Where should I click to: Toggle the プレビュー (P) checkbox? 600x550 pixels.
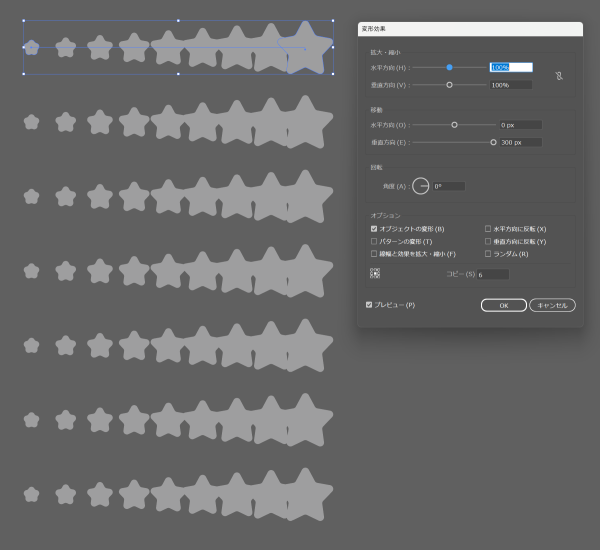pos(369,305)
